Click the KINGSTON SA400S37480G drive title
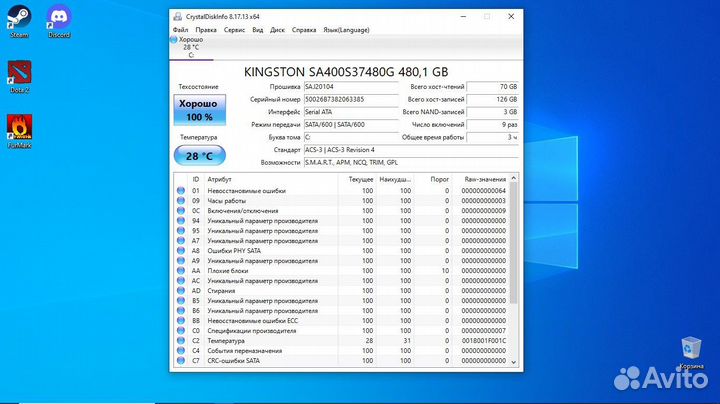This screenshot has width=720, height=404. (346, 72)
